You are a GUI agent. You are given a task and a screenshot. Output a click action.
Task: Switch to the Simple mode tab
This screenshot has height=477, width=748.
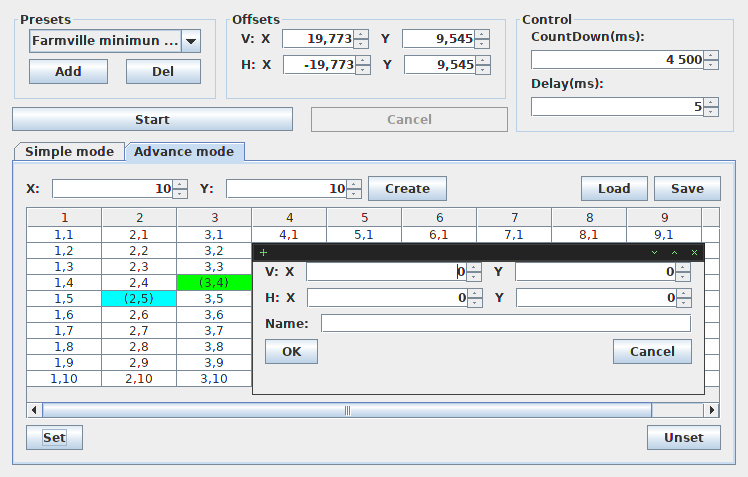pyautogui.click(x=70, y=152)
